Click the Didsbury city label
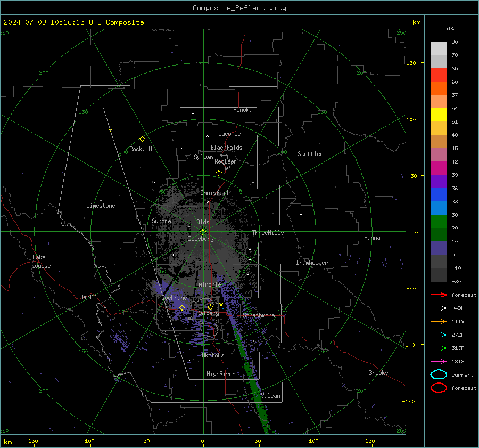The image size is (479, 448). (x=201, y=239)
